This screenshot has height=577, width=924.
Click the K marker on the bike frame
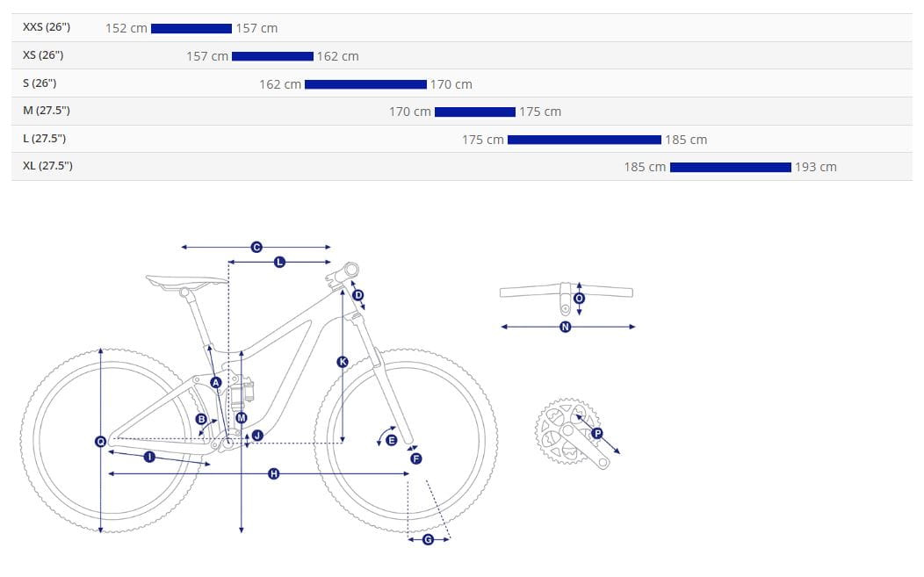point(343,362)
